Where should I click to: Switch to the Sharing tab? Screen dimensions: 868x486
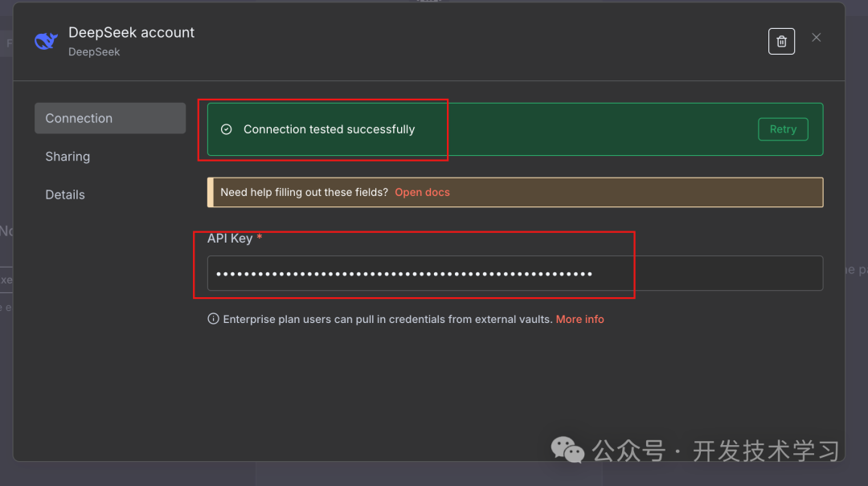(x=68, y=157)
